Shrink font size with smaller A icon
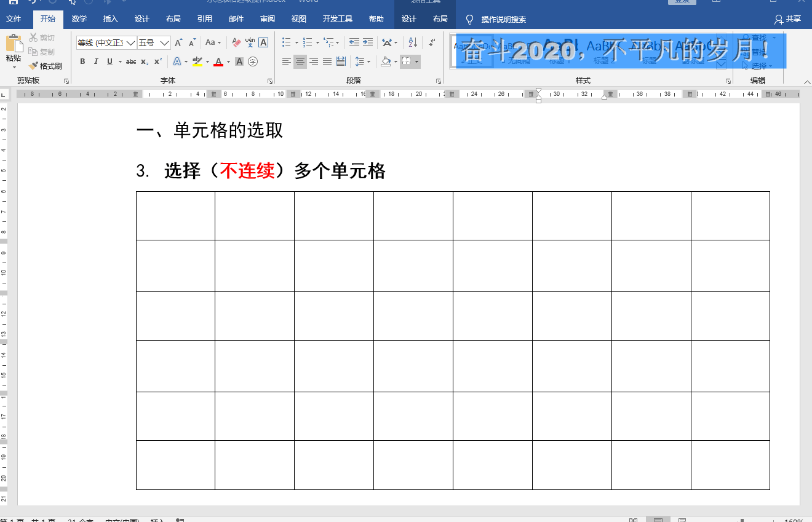Viewport: 812px width, 522px height. pos(193,43)
